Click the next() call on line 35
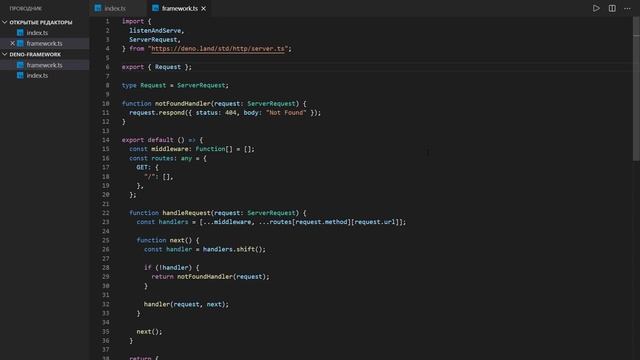Image resolution: width=640 pixels, height=360 pixels. tap(149, 332)
